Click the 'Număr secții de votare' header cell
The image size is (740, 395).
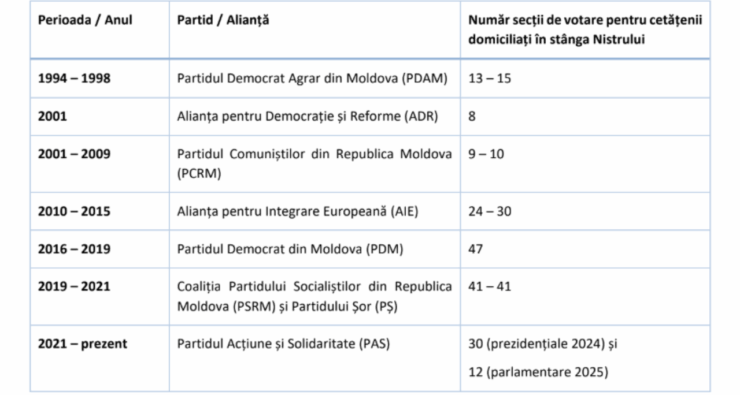pyautogui.click(x=585, y=30)
